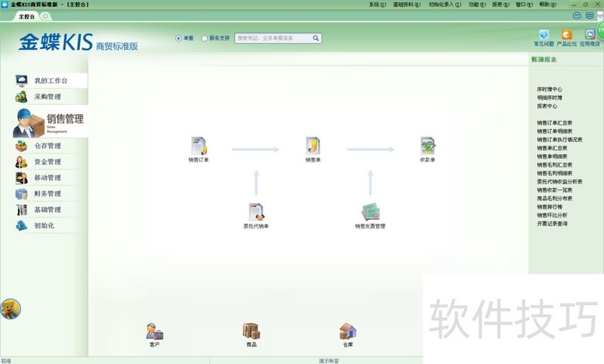The image size is (604, 364).
Task: Open 常见问题 help icon
Action: tap(544, 38)
